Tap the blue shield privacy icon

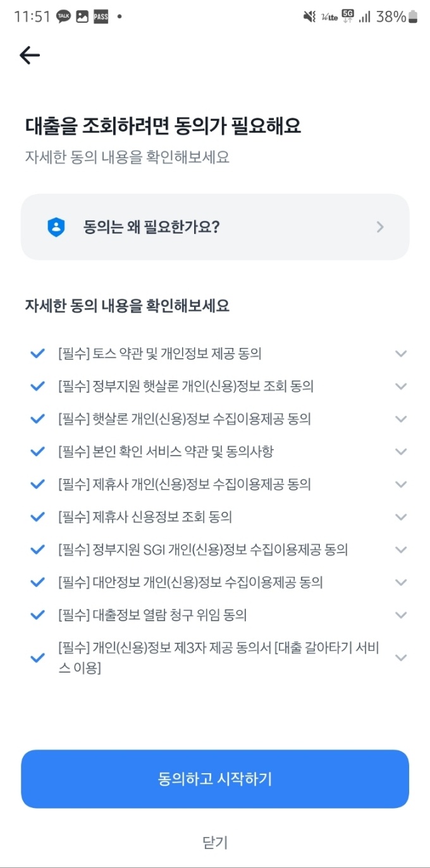point(56,226)
